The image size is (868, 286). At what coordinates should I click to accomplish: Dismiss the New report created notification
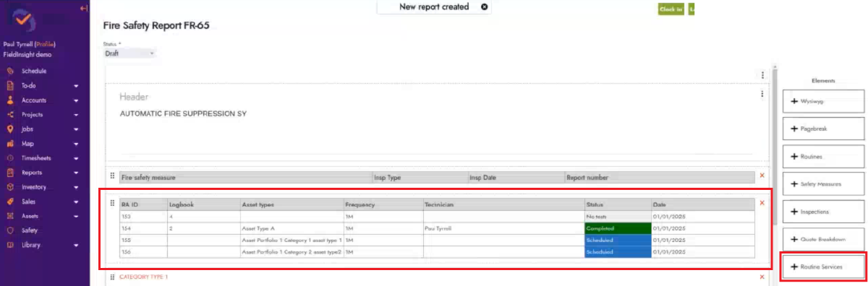pyautogui.click(x=485, y=6)
